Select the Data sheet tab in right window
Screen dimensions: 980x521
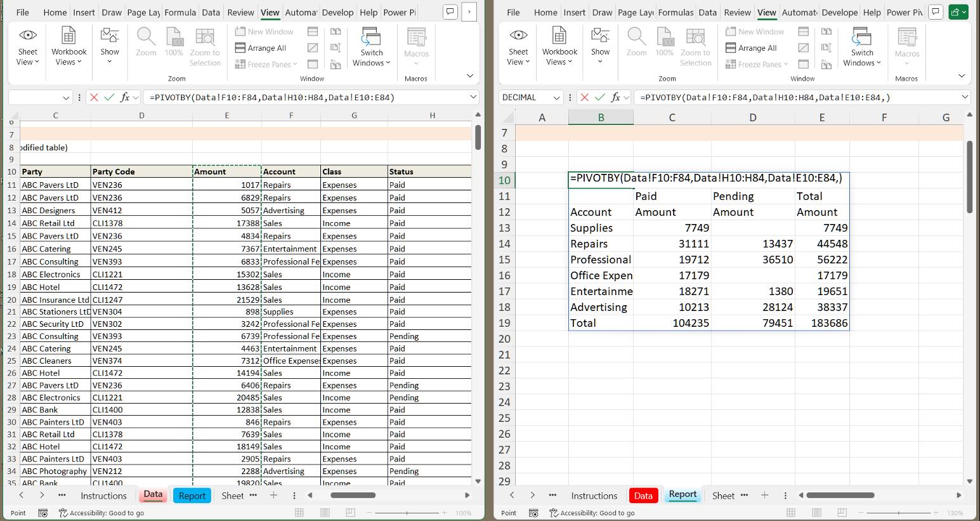(643, 496)
